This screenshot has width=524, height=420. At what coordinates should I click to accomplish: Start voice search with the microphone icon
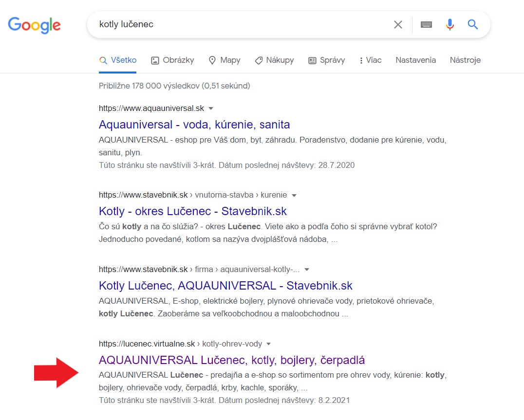click(450, 24)
